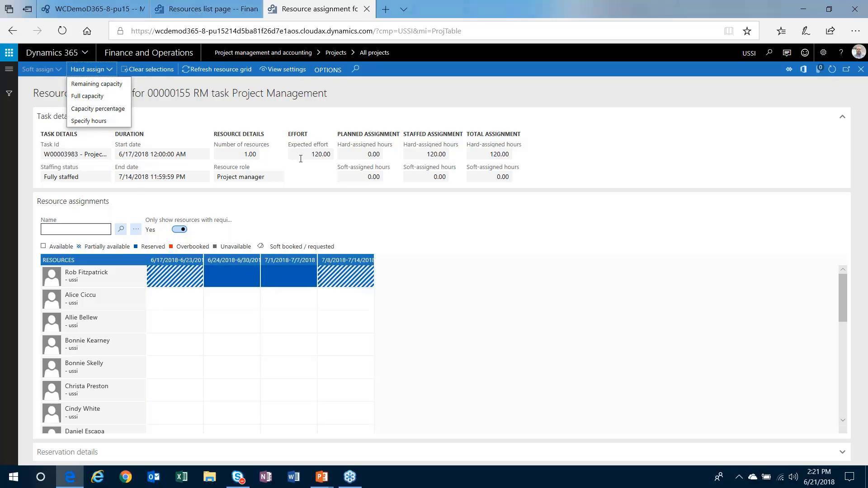This screenshot has width=868, height=488.
Task: Click the red Overbooked legend swatch
Action: 171,246
